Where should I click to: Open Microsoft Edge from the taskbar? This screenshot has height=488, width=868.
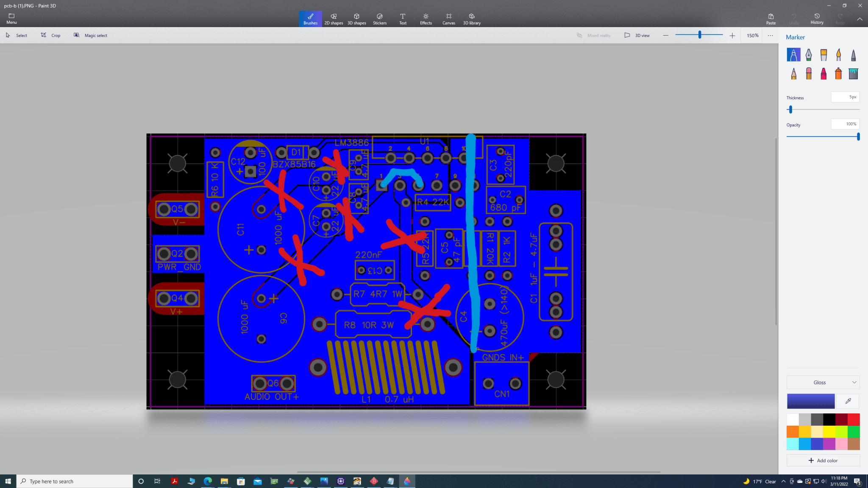tap(208, 481)
